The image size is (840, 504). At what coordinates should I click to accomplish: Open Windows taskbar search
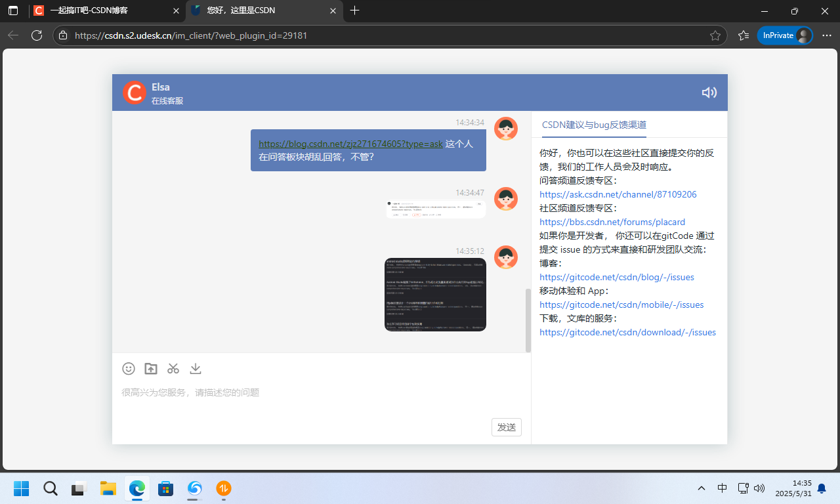[x=51, y=488]
